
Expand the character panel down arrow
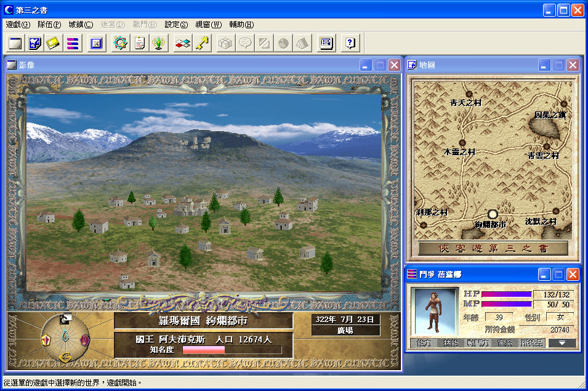click(x=562, y=343)
